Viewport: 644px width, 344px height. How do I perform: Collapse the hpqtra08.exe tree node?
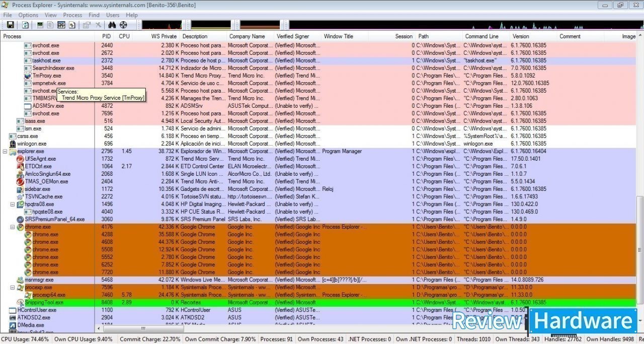[x=13, y=204]
